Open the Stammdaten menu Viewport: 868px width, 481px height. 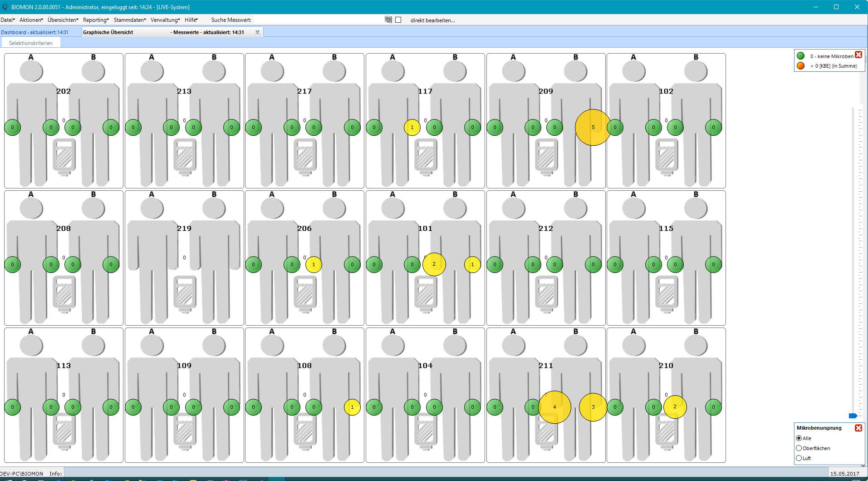point(130,20)
